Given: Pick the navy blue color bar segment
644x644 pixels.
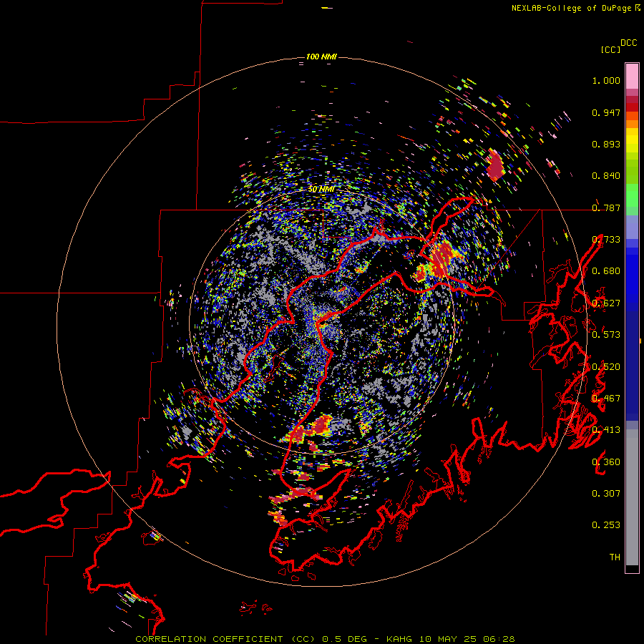Looking at the screenshot, I should 632,361.
